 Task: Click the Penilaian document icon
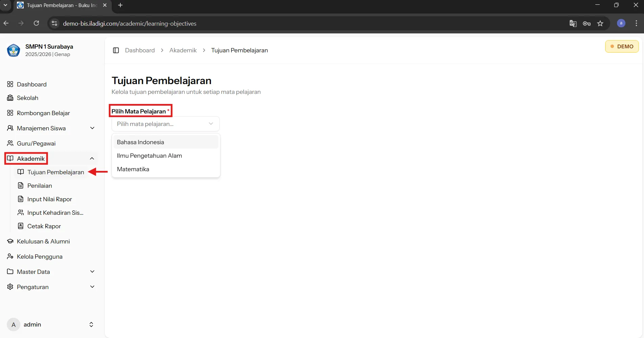click(x=21, y=185)
